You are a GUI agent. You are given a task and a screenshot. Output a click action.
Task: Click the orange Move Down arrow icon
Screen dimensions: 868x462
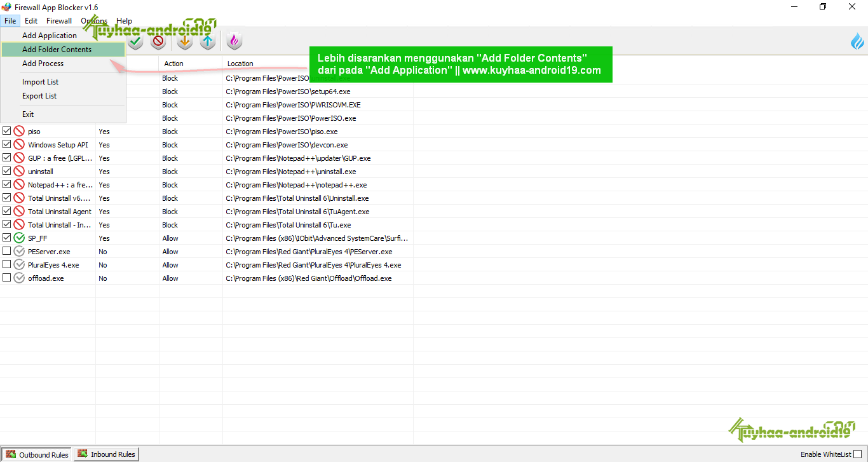[x=184, y=41]
